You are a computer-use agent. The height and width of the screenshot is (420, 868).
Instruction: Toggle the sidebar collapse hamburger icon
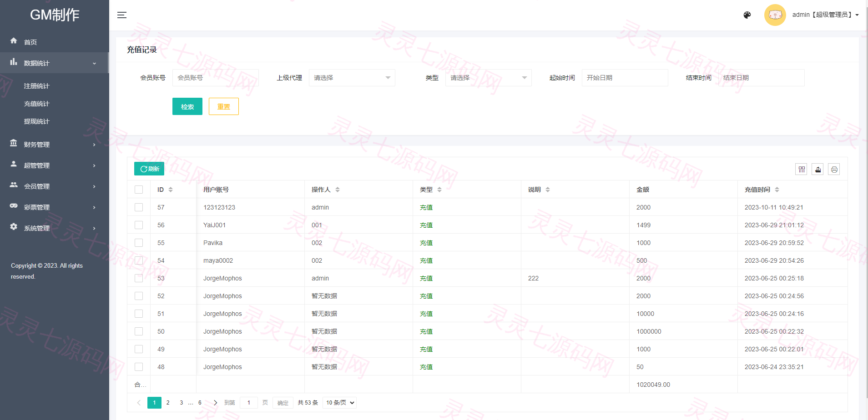[122, 15]
